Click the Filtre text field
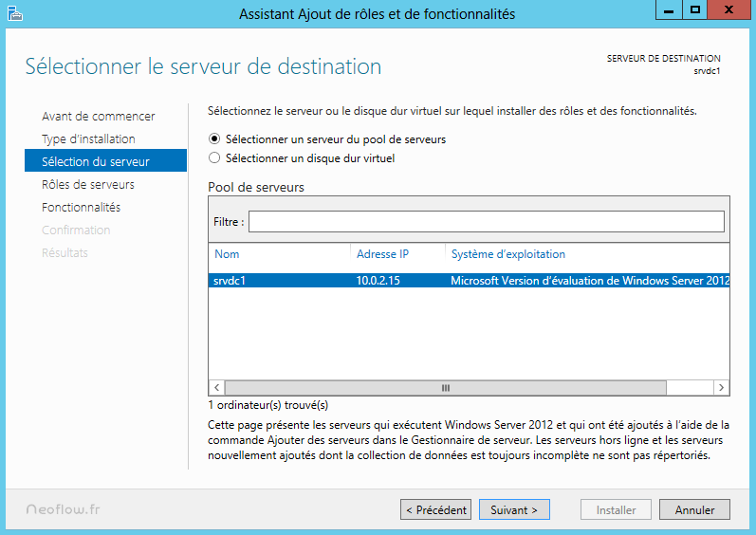This screenshot has width=756, height=535. pos(486,222)
